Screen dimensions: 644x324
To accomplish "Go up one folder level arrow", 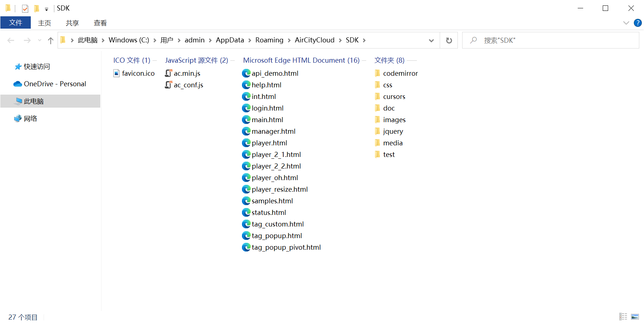I will coord(51,40).
